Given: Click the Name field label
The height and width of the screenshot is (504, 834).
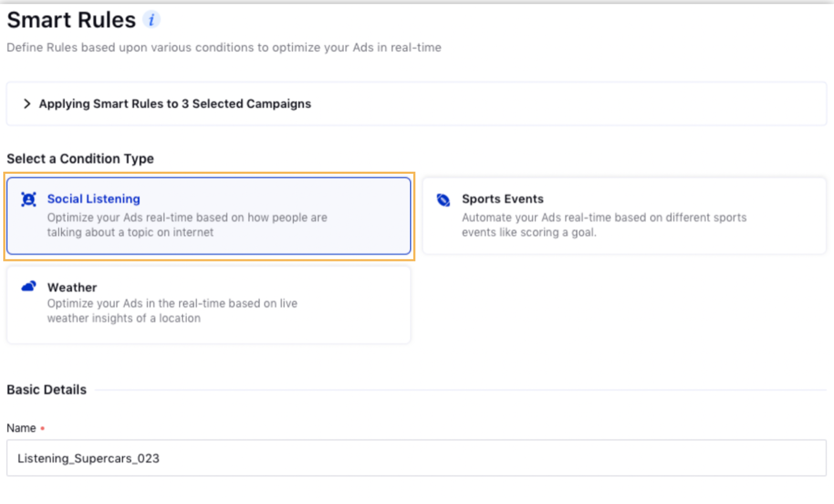Looking at the screenshot, I should pyautogui.click(x=22, y=428).
